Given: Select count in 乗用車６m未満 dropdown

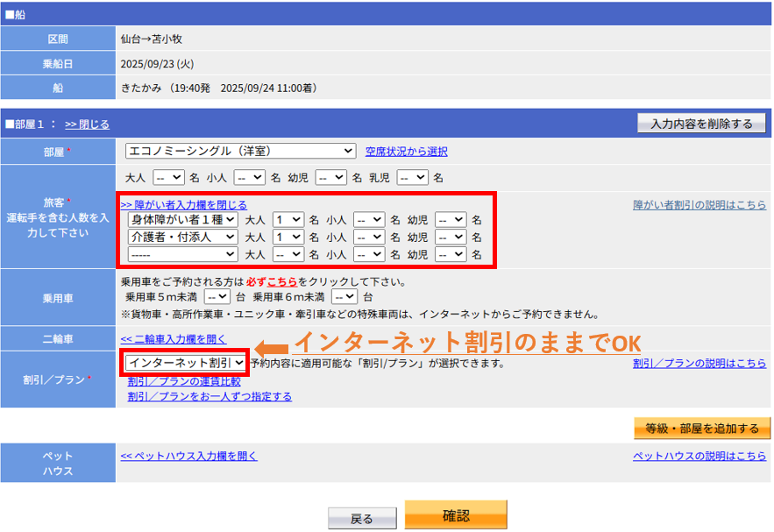Looking at the screenshot, I should (x=344, y=297).
